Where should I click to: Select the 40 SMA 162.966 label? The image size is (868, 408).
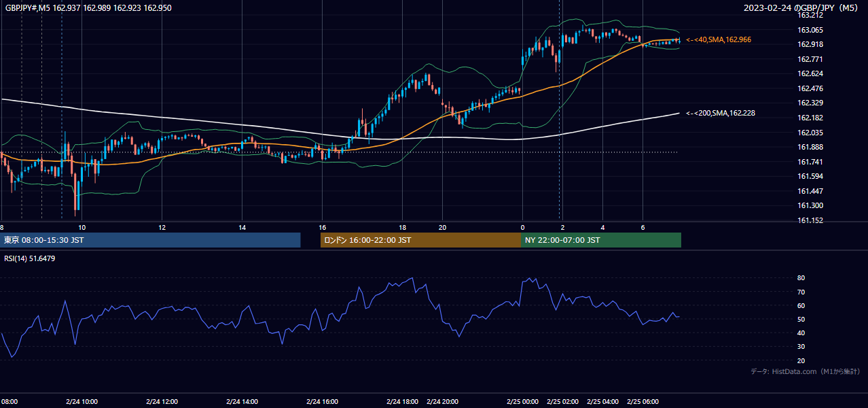pos(719,40)
